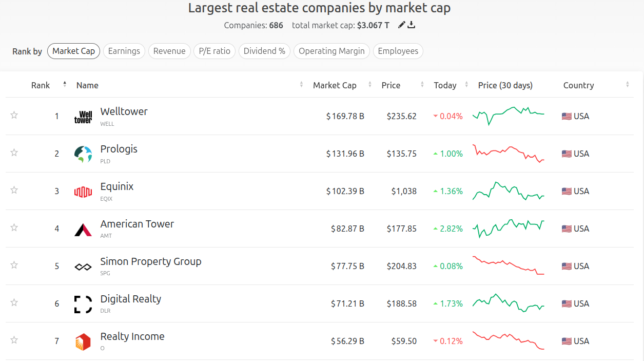Viewport: 644px width, 361px height.
Task: Click the $188.58 Digital Realty price
Action: click(402, 303)
